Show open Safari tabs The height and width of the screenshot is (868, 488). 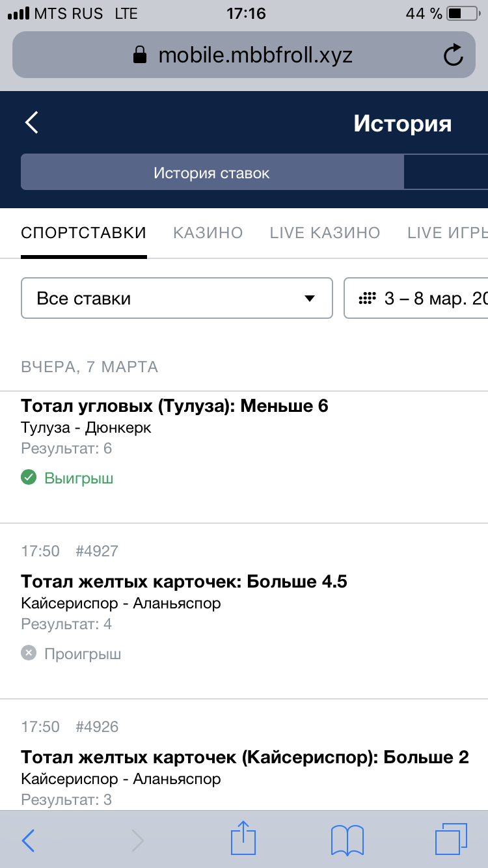point(449,839)
